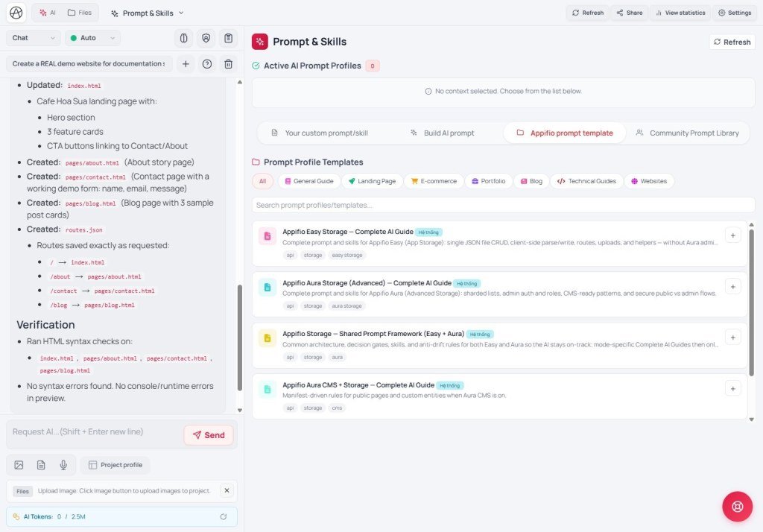
Task: Open Appifio Aura CMS + Storage guide title
Action: (x=358, y=385)
